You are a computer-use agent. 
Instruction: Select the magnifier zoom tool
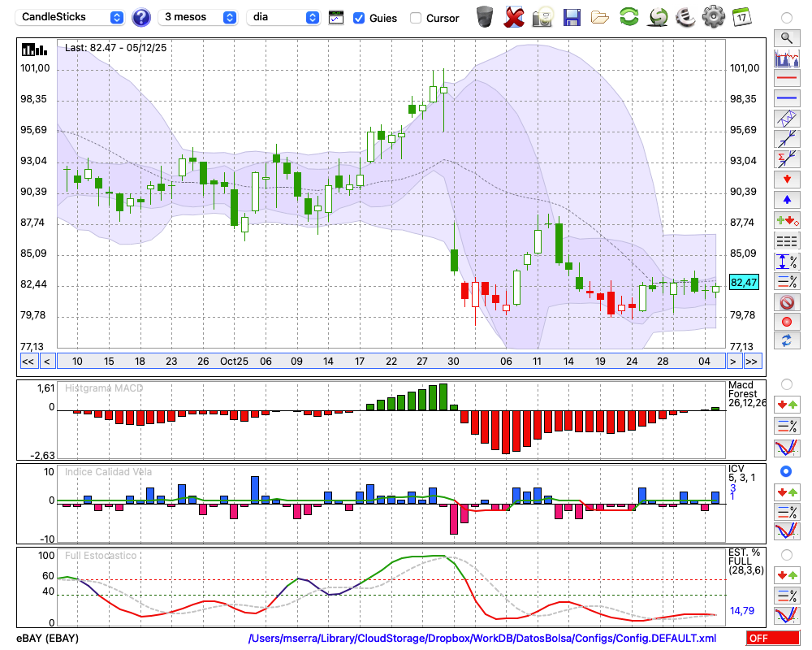(787, 38)
